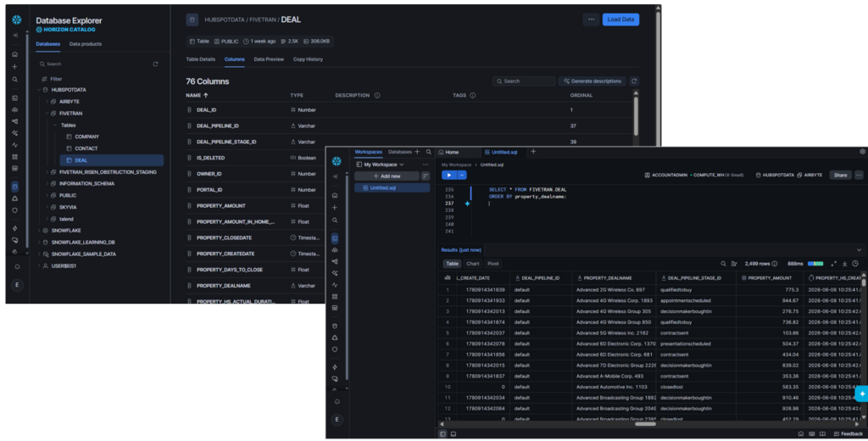Click the Copilot sparkle icon on line 237
868x441 pixels.
tap(467, 204)
